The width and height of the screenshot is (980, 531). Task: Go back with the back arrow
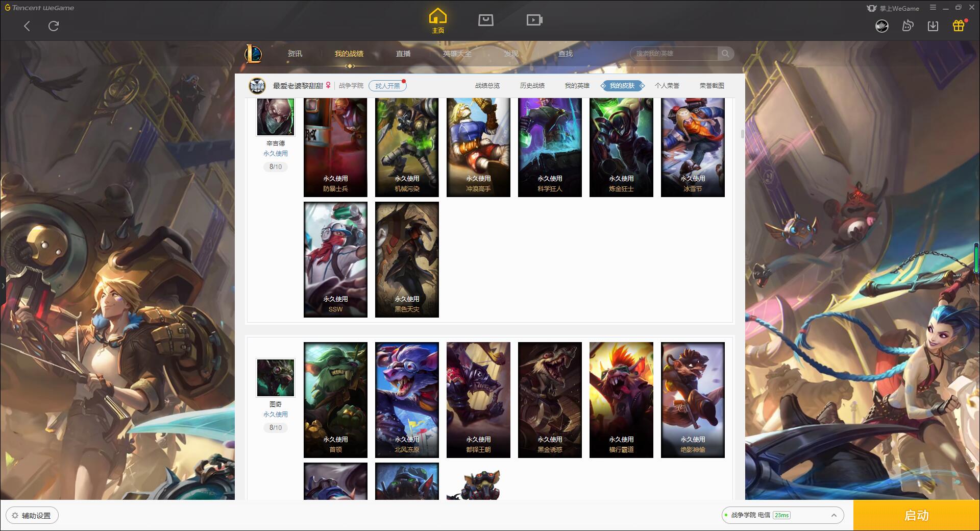tap(27, 26)
